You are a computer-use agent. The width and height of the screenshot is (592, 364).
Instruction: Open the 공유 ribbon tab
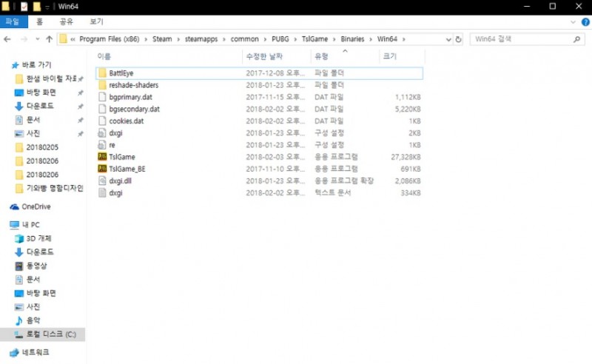pyautogui.click(x=66, y=21)
